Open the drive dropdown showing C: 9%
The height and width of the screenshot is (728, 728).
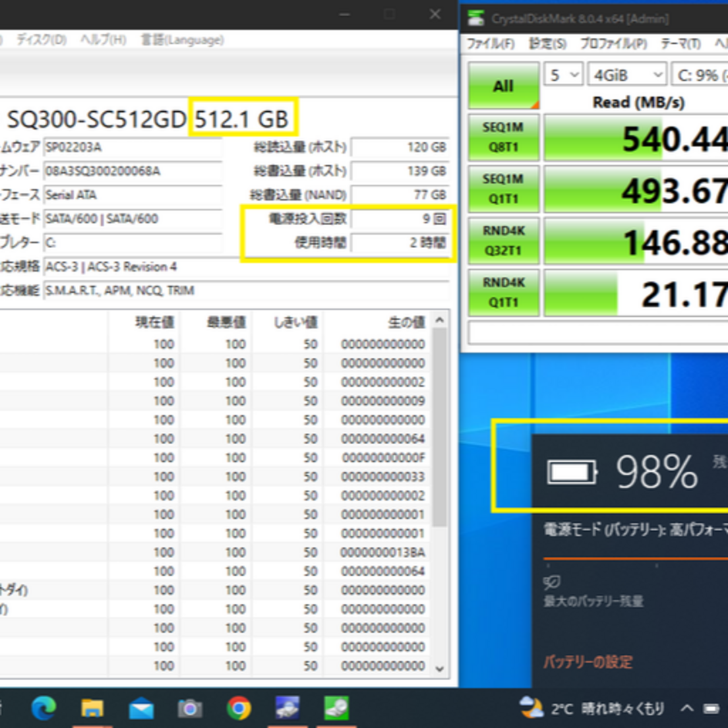700,74
